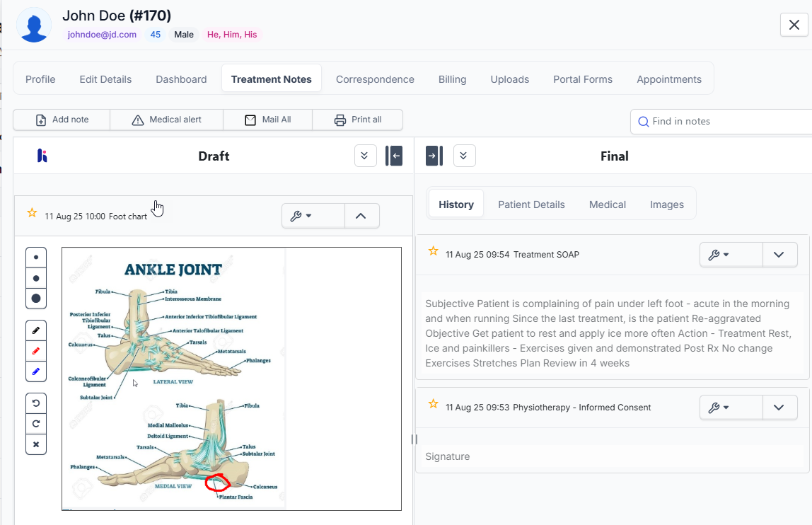Screen dimensions: 812x525
Task: Select the smallest brush size dot
Action: tap(36, 258)
